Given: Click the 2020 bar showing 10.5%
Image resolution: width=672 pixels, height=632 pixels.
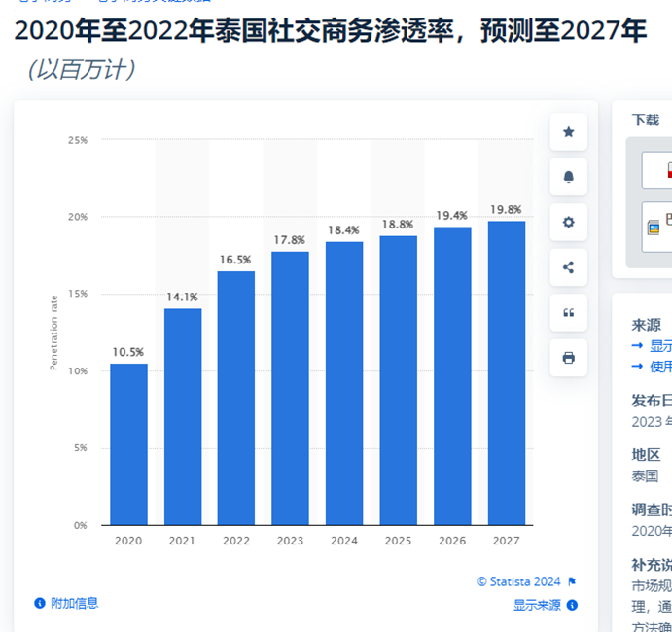Looking at the screenshot, I should click(128, 444).
